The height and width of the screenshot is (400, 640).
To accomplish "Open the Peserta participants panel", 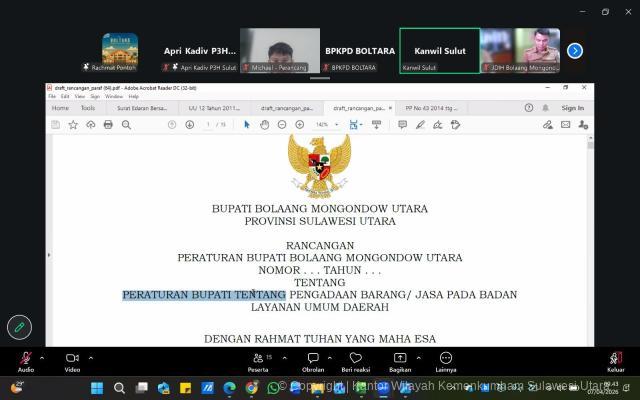I will [x=259, y=359].
